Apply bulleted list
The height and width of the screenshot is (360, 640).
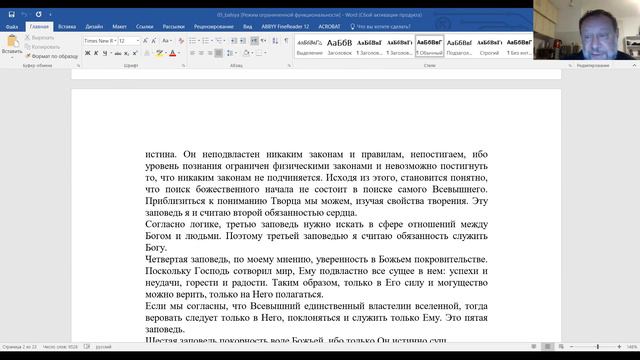coord(192,41)
